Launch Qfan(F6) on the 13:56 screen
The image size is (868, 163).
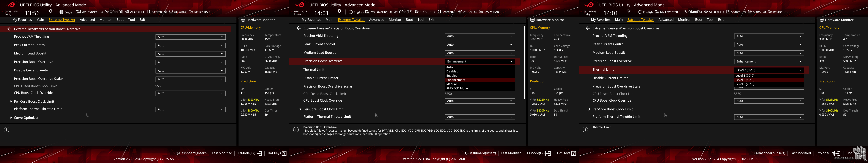tap(114, 12)
